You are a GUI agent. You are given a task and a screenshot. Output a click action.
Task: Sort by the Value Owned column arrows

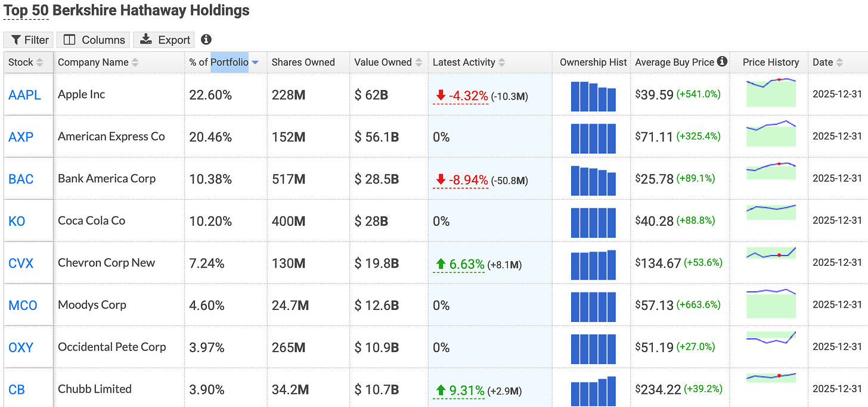coord(418,63)
